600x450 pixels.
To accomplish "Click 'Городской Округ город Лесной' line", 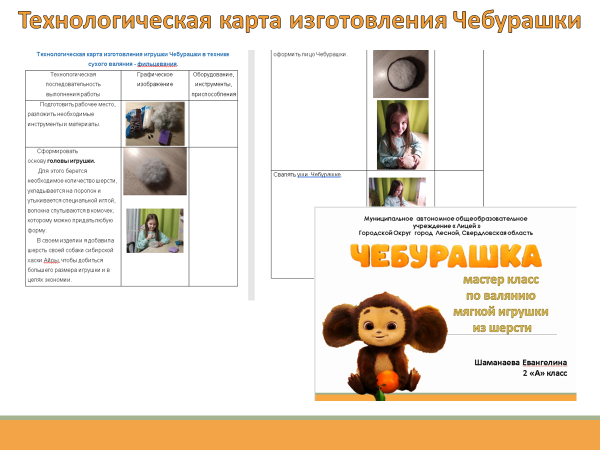I will [x=445, y=233].
